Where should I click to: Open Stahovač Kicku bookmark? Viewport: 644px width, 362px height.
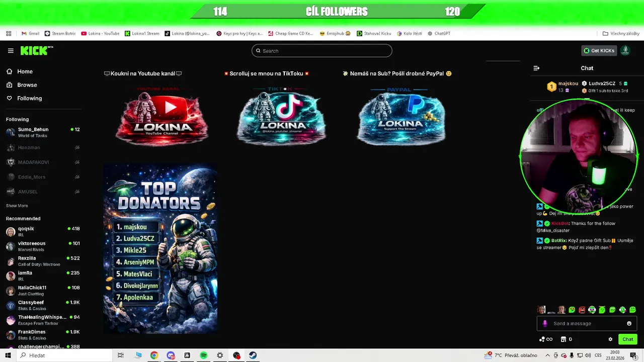(x=374, y=34)
